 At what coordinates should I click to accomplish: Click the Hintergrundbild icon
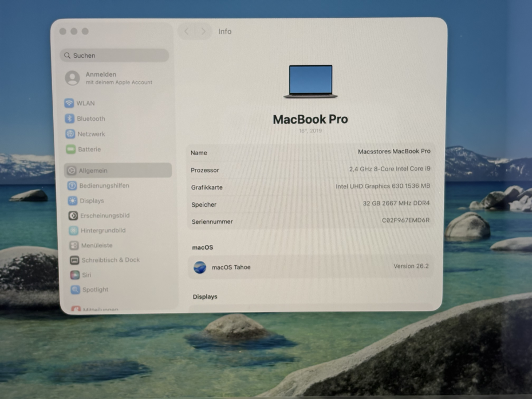click(74, 230)
